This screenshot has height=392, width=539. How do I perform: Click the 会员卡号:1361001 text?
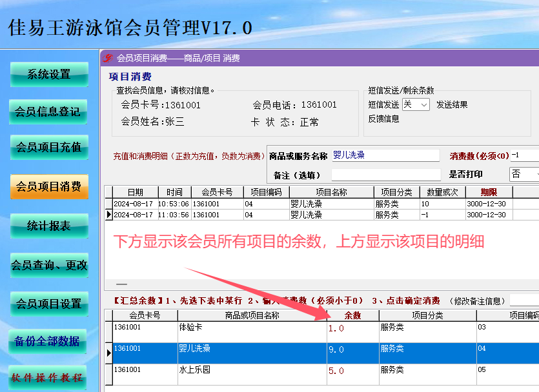[161, 105]
